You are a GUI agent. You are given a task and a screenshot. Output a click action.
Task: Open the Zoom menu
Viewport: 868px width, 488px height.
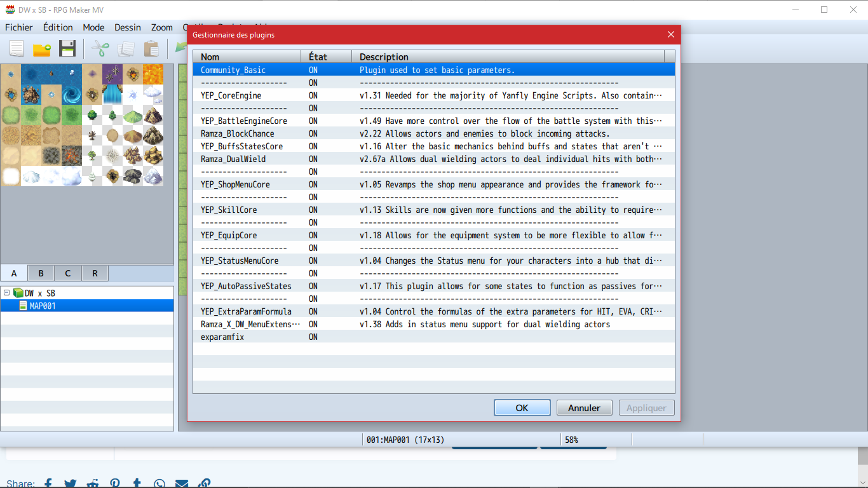[x=162, y=27]
